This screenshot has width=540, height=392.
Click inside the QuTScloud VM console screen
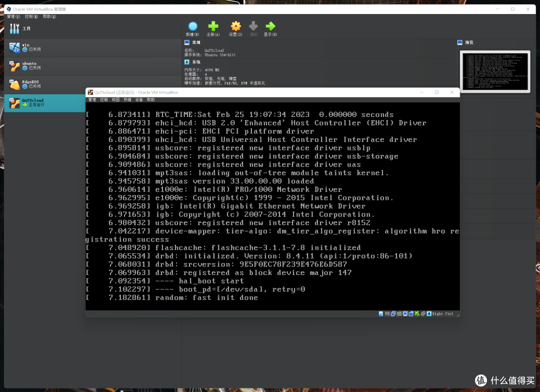click(272, 206)
